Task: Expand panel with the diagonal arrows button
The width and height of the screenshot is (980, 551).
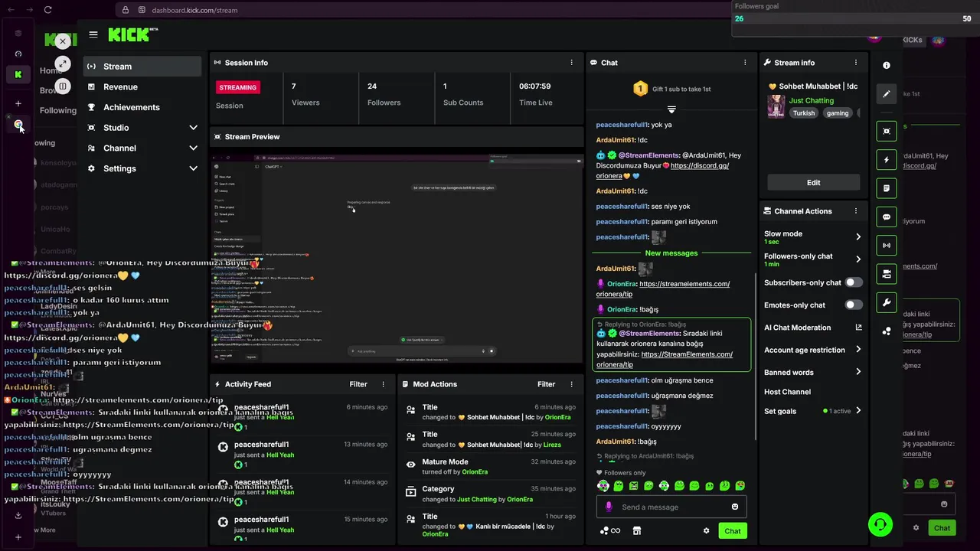Action: tap(63, 64)
